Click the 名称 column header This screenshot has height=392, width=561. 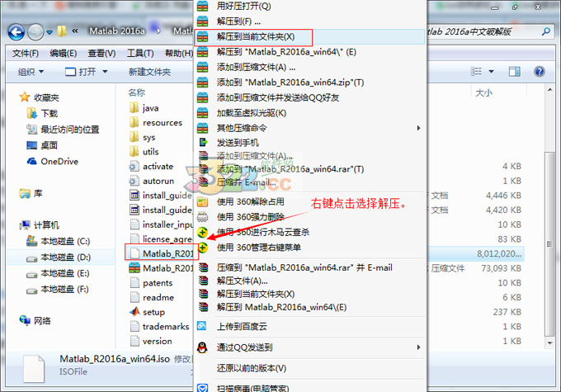click(137, 92)
